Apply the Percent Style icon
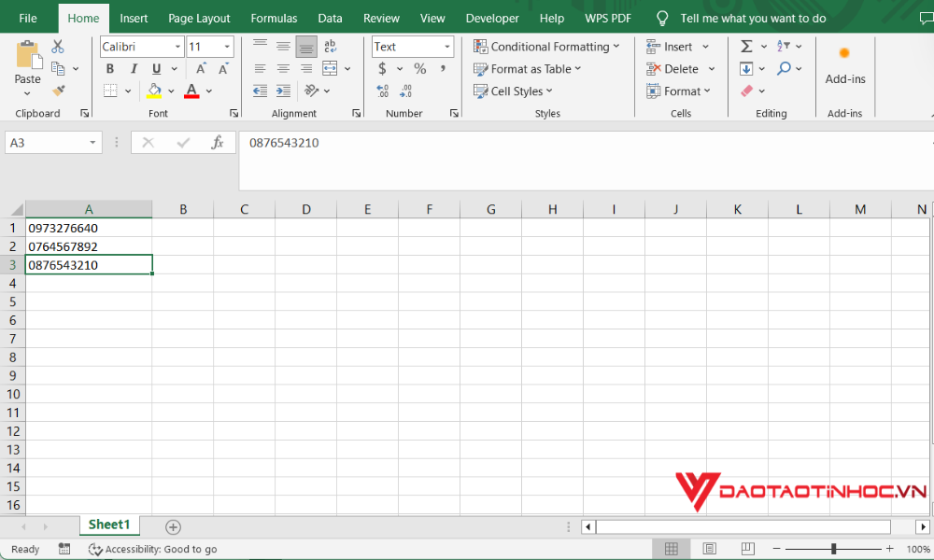The height and width of the screenshot is (560, 934). 418,68
